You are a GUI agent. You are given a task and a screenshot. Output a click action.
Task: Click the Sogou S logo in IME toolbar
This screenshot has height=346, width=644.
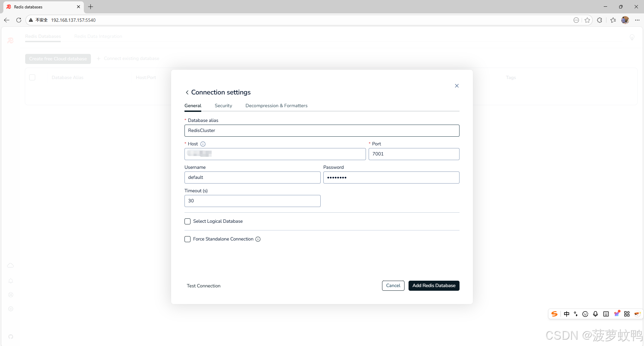554,314
